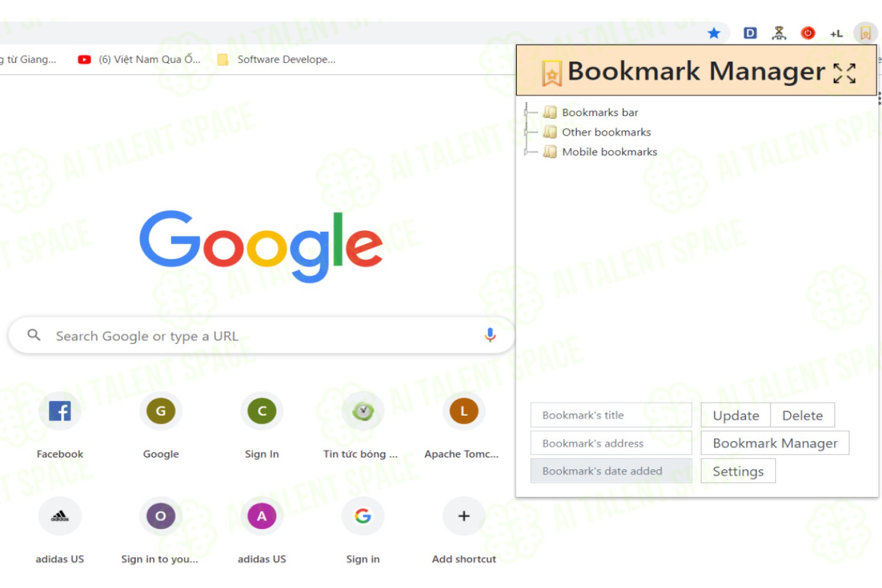The width and height of the screenshot is (882, 588).
Task: Open the adidas US shortcut with A icon
Action: click(x=262, y=530)
